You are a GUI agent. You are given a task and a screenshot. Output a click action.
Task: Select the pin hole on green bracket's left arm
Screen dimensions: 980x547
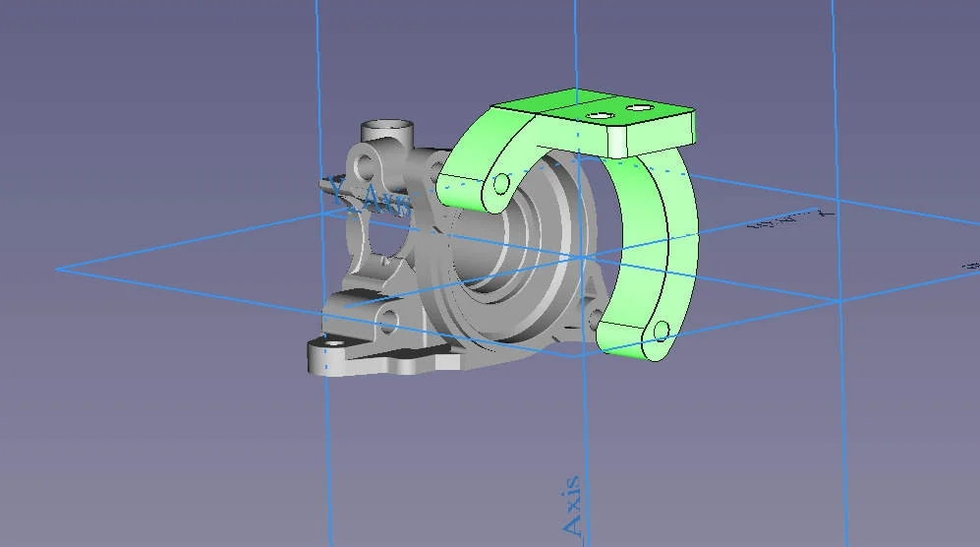(x=501, y=184)
